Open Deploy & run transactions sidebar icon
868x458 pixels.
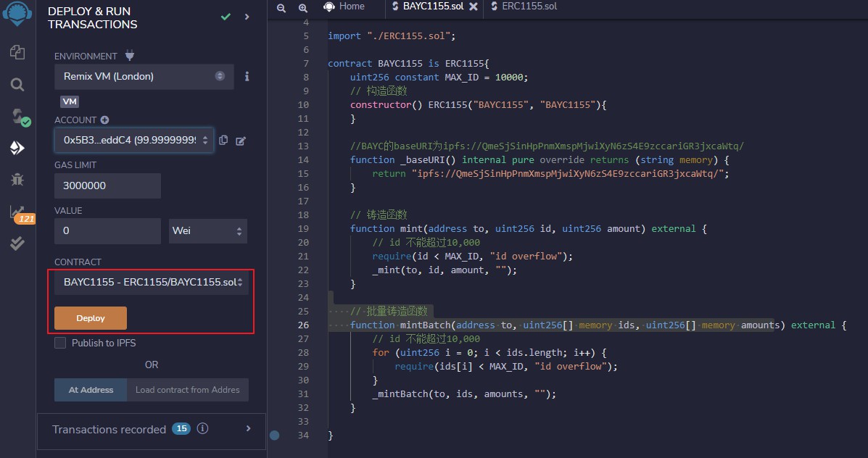pyautogui.click(x=17, y=148)
